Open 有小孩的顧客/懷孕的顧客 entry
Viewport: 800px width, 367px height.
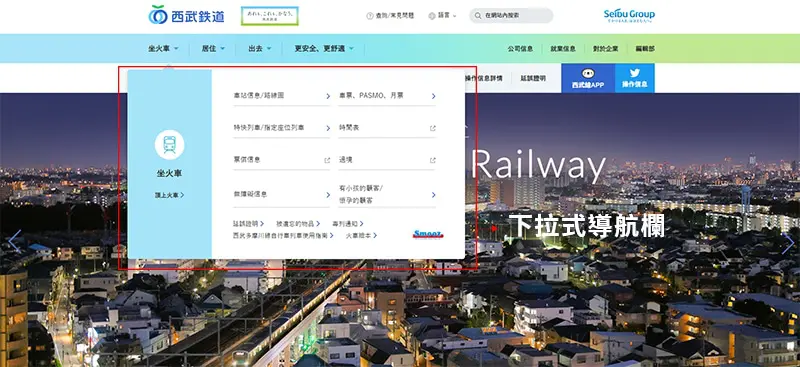[387, 195]
